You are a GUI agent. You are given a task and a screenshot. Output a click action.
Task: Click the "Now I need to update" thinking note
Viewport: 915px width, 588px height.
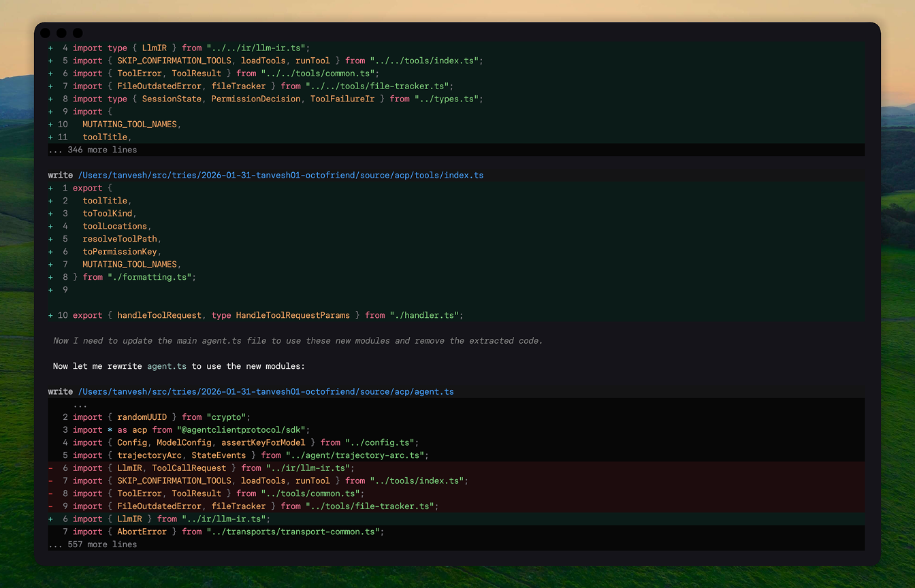point(298,341)
